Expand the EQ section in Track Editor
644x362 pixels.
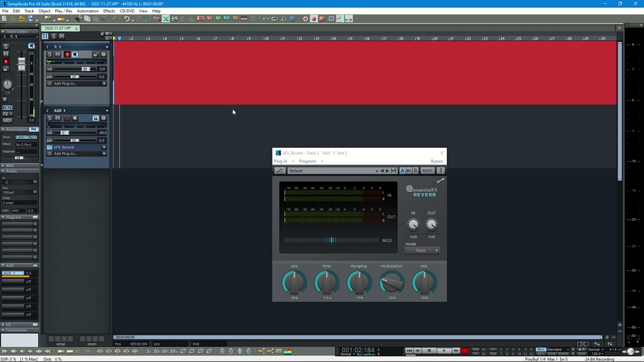tap(3, 325)
